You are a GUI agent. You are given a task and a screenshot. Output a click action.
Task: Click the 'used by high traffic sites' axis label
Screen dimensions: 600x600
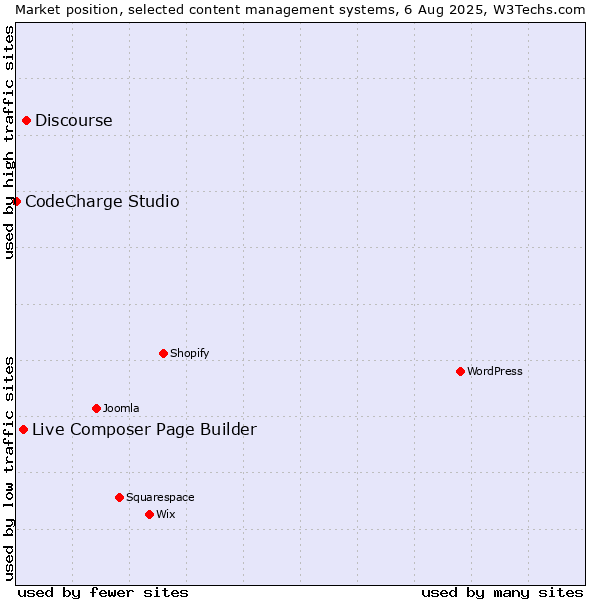click(x=8, y=142)
